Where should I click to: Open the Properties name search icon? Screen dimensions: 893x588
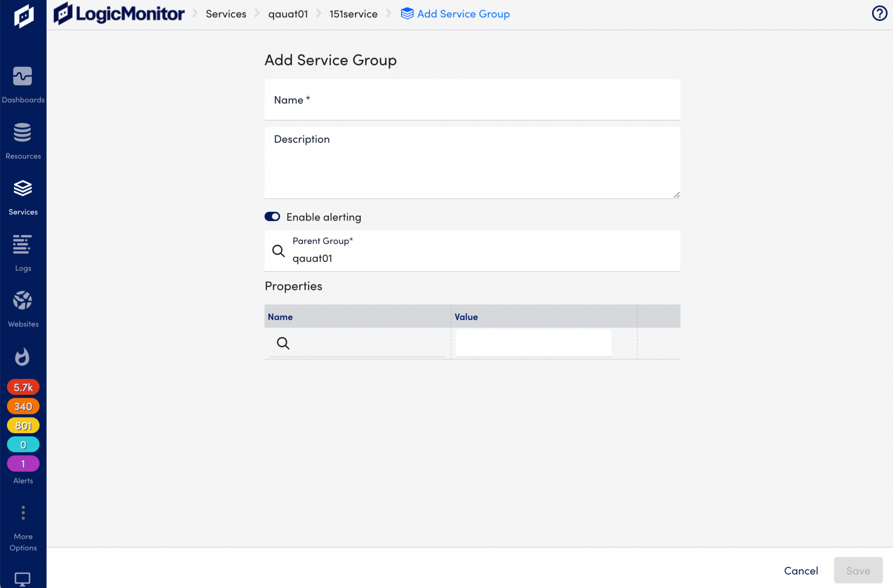(x=283, y=343)
